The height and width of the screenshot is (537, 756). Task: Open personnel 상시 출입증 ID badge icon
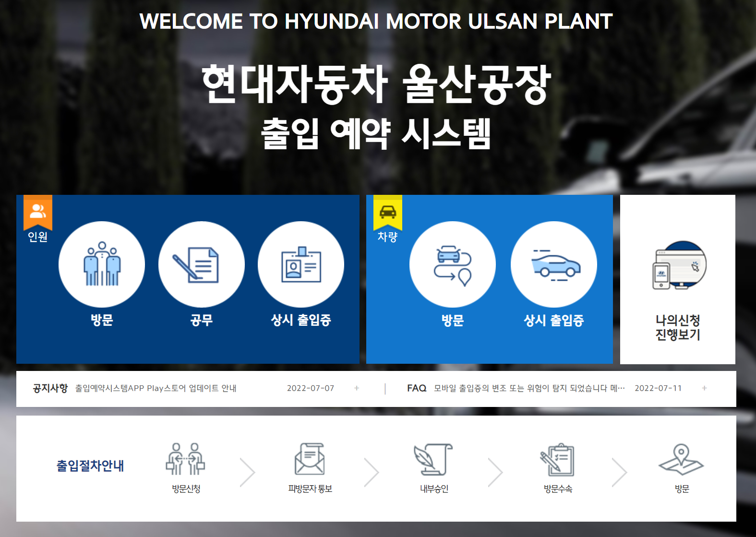pos(301,264)
